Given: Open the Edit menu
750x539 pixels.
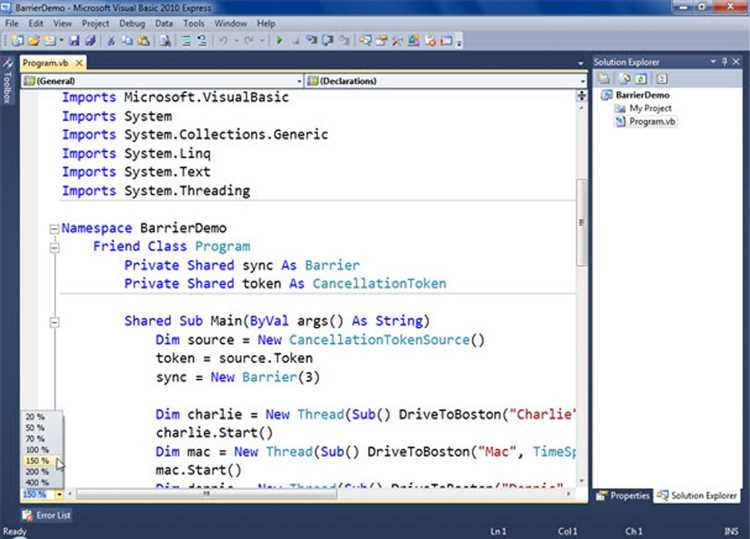Looking at the screenshot, I should click(x=36, y=23).
